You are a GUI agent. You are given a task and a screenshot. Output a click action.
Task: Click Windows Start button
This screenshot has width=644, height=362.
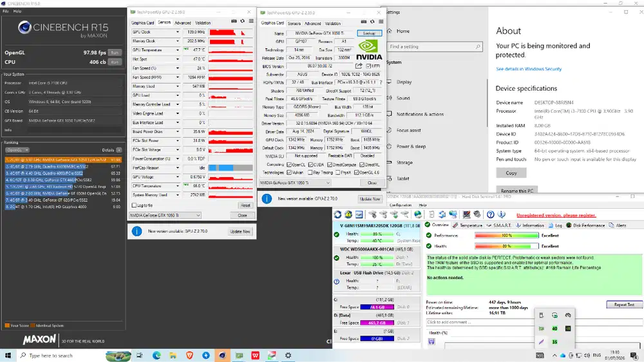(8, 356)
